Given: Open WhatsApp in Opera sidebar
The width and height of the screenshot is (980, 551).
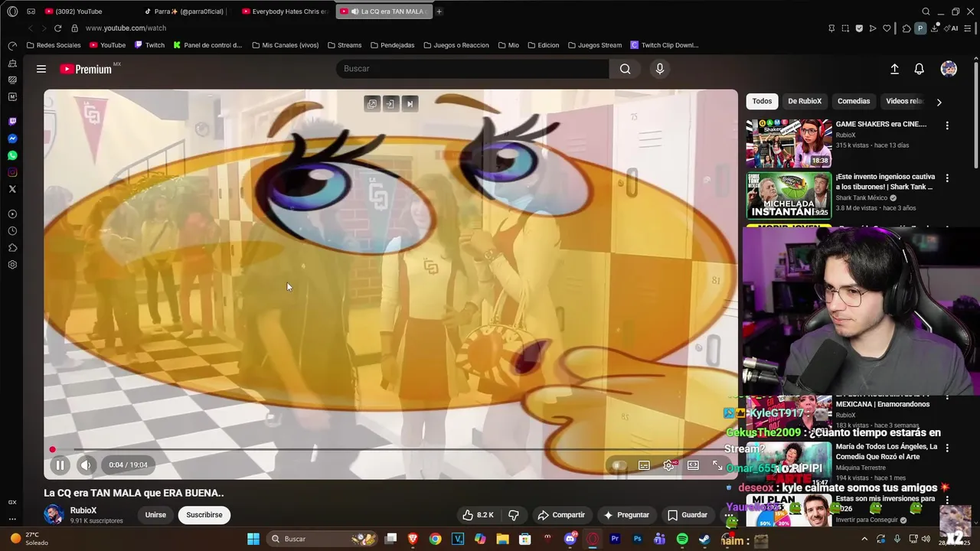Looking at the screenshot, I should point(12,155).
